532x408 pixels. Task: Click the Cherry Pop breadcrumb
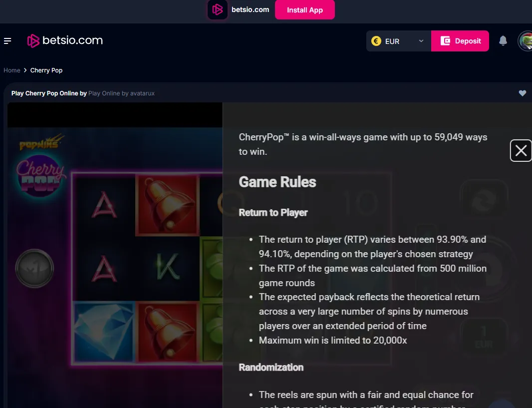(x=46, y=70)
